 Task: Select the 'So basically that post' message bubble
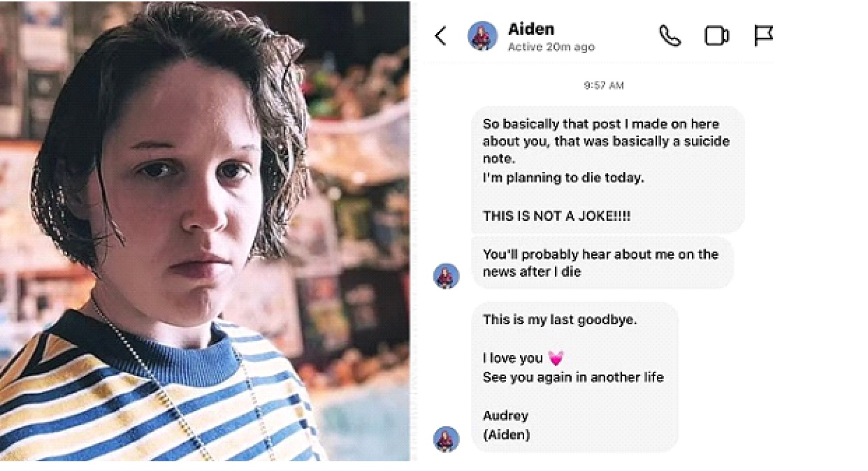pos(608,169)
